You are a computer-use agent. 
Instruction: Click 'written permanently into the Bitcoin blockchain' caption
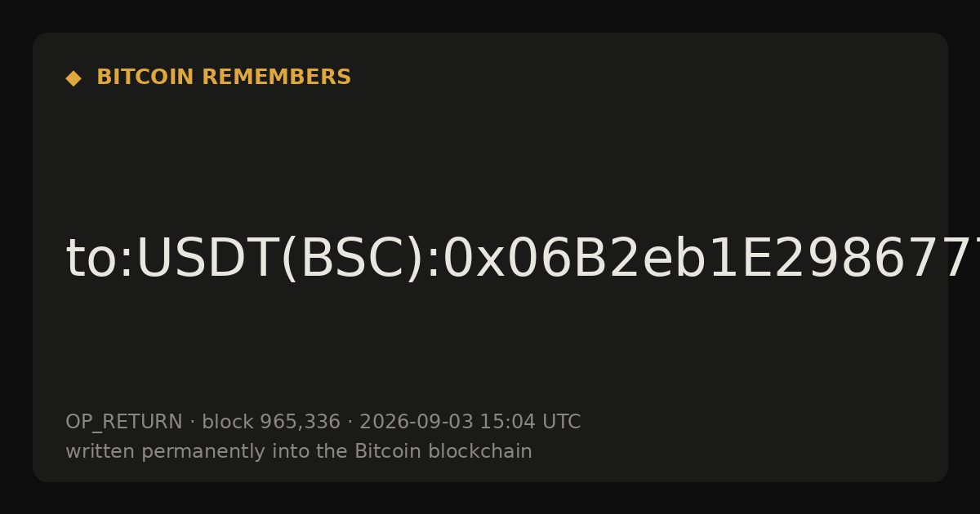pos(299,451)
